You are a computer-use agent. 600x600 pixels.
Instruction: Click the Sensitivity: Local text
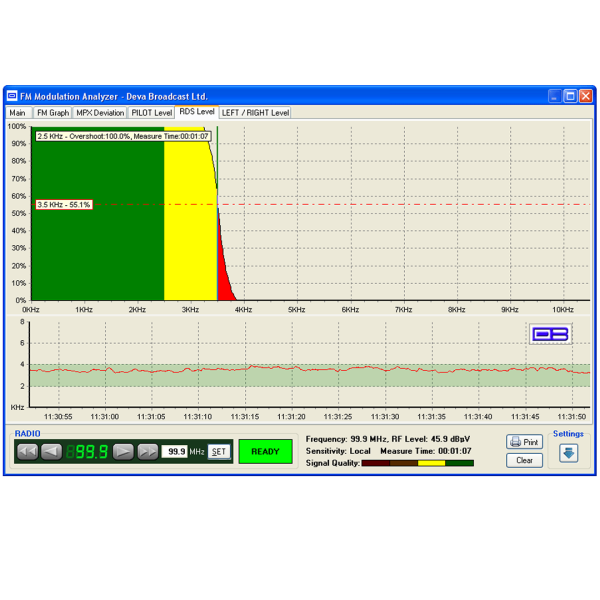click(x=338, y=451)
